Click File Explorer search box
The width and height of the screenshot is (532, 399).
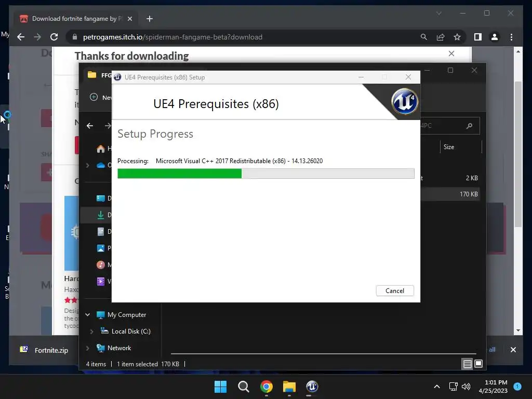[450, 126]
